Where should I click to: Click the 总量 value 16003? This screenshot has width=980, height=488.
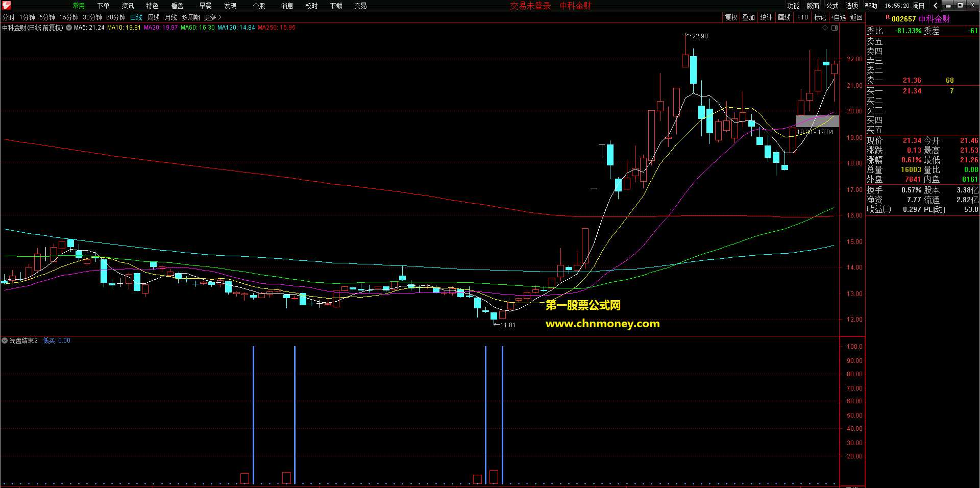tap(911, 169)
